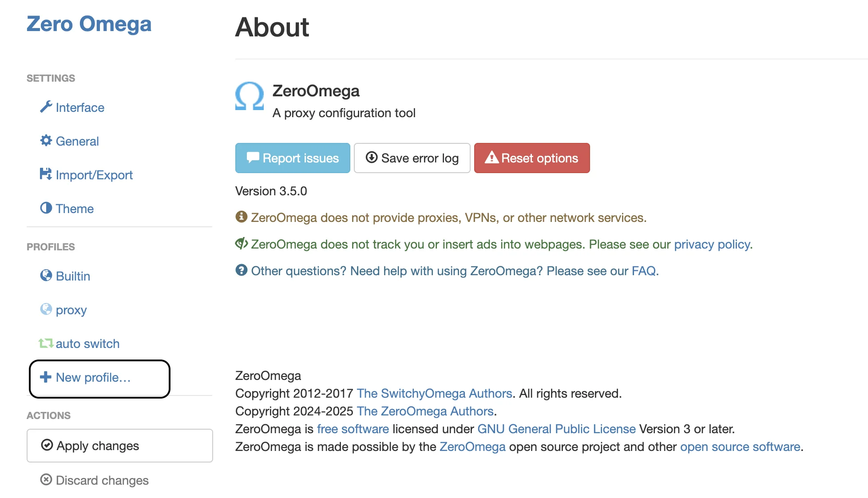Open the open source software link
868x498 pixels.
[740, 447]
